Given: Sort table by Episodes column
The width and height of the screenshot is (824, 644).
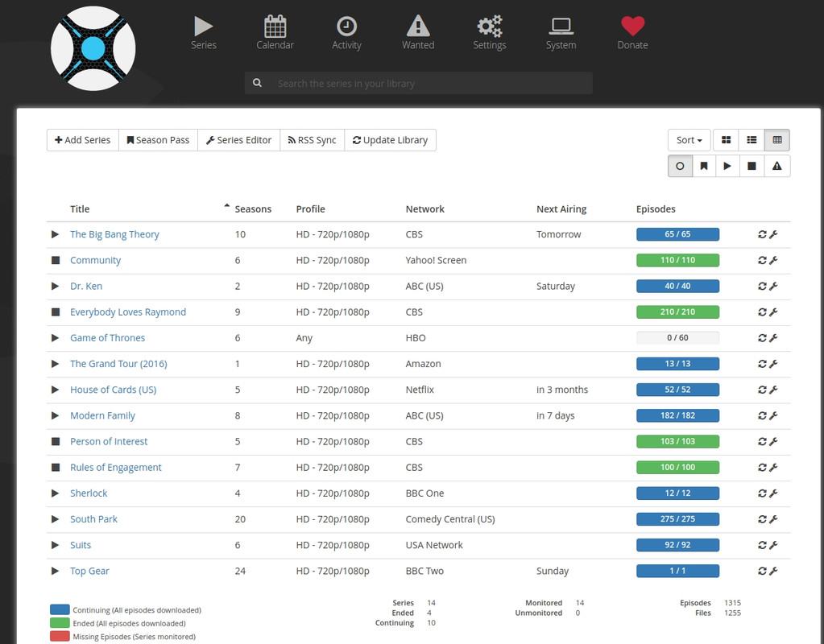Looking at the screenshot, I should tap(656, 209).
